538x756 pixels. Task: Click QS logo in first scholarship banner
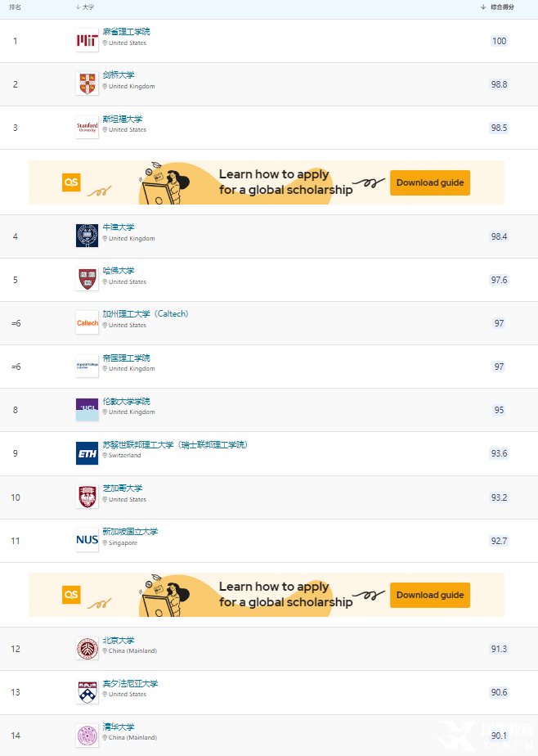coord(71,182)
